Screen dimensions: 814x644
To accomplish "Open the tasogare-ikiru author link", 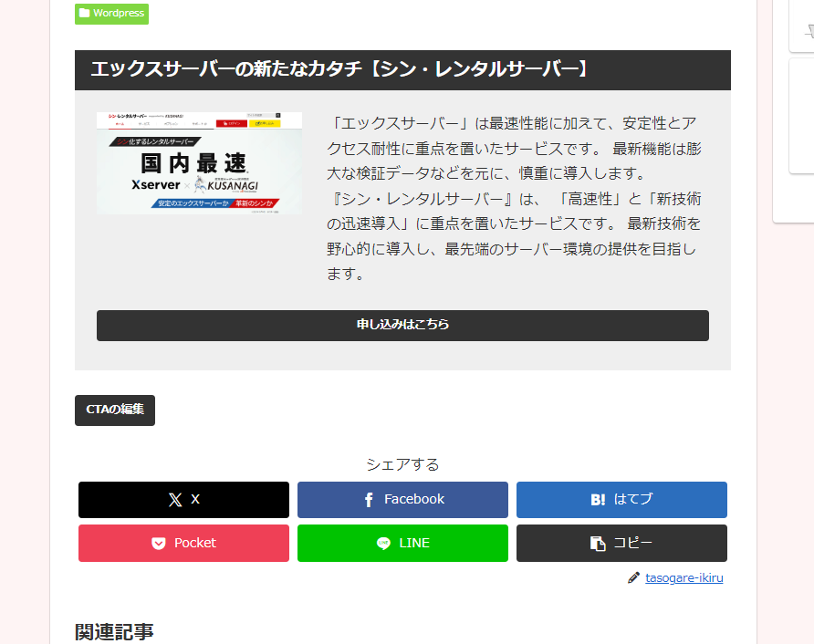I will [x=684, y=578].
